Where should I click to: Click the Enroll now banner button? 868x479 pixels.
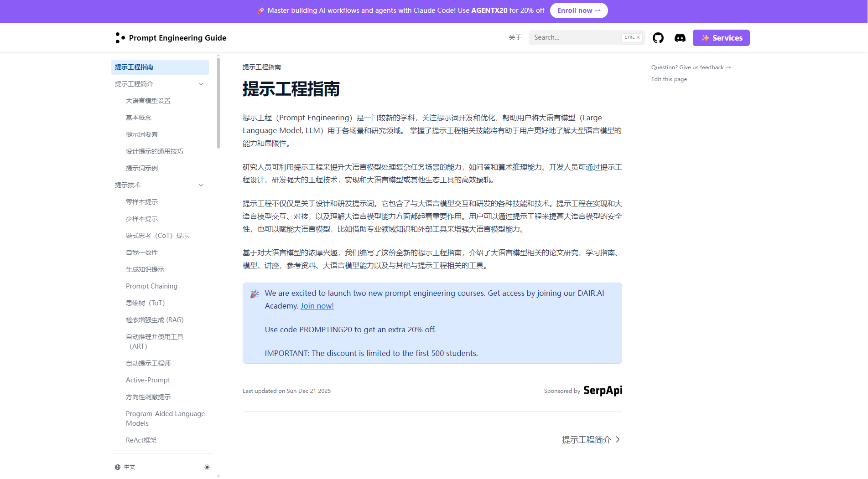(x=578, y=10)
